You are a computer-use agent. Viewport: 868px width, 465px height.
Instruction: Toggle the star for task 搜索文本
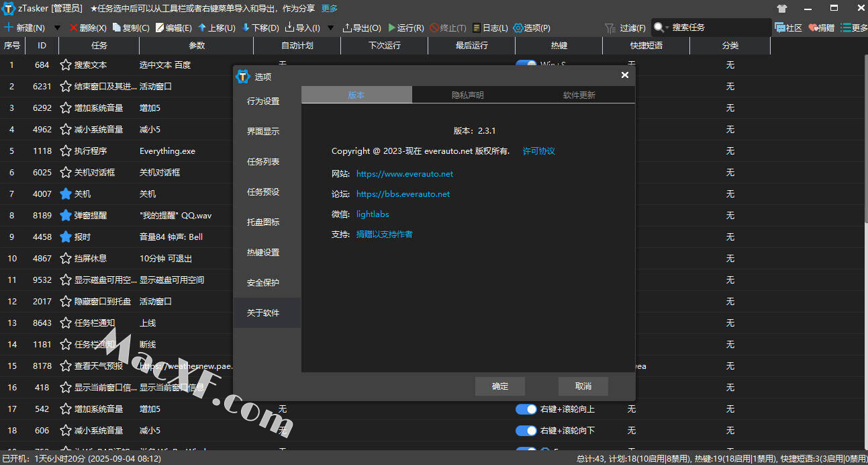pyautogui.click(x=66, y=65)
